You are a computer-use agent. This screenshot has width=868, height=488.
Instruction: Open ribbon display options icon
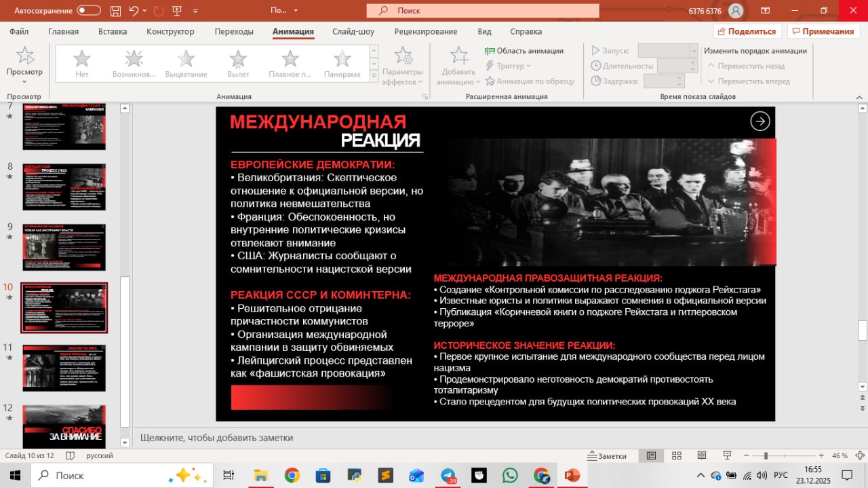(x=765, y=10)
